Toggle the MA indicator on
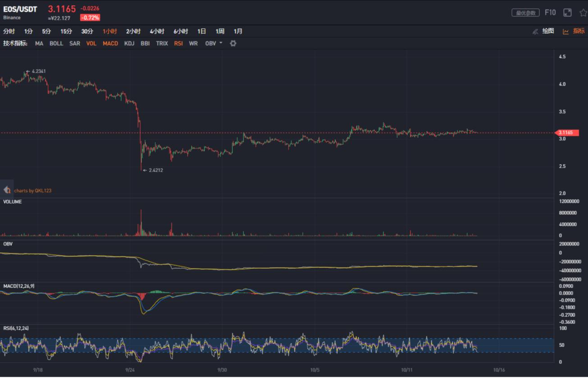This screenshot has height=378, width=588. coord(39,43)
